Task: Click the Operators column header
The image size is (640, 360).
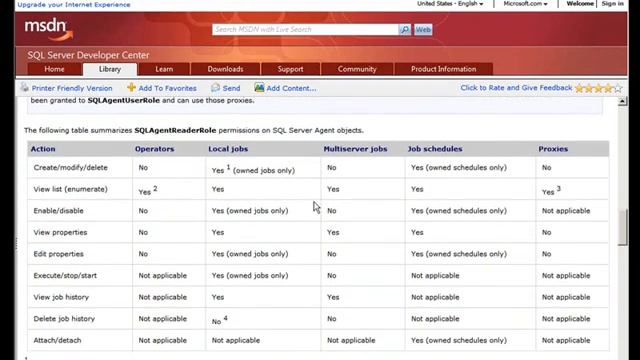Action: pos(154,149)
